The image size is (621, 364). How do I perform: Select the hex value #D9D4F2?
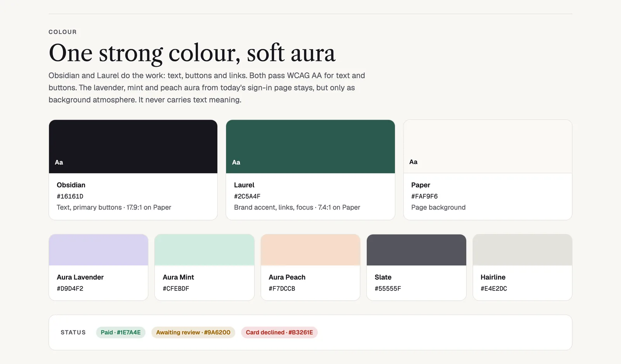tap(70, 289)
